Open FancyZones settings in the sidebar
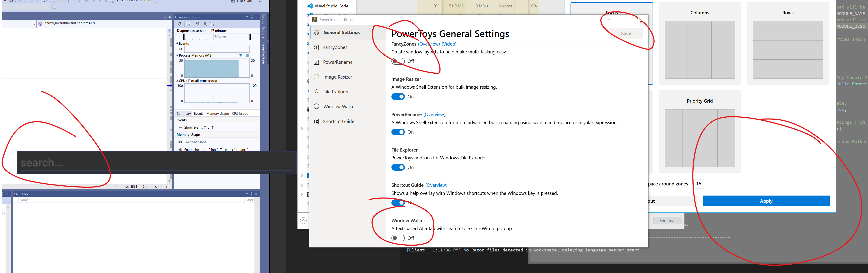868x273 pixels. [x=335, y=47]
